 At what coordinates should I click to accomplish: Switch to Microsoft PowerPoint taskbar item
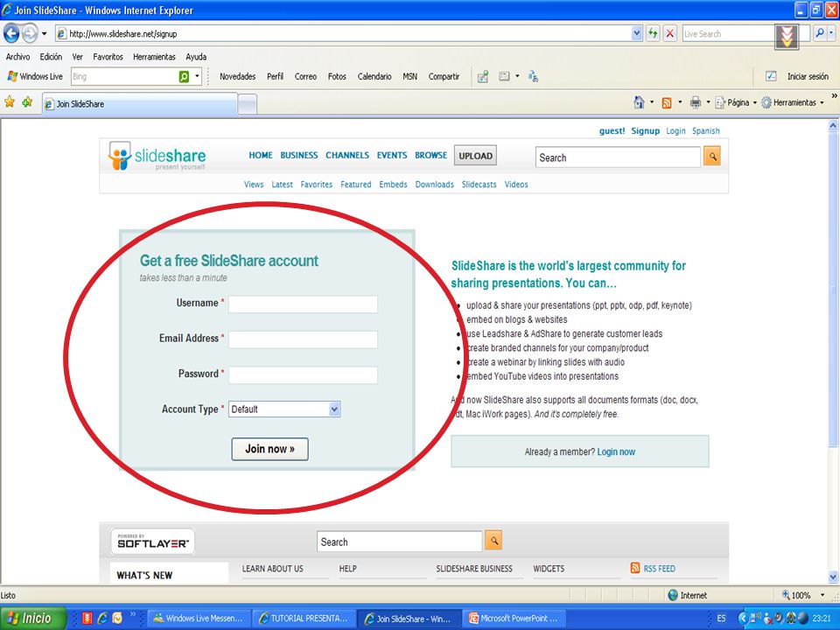pyautogui.click(x=514, y=619)
